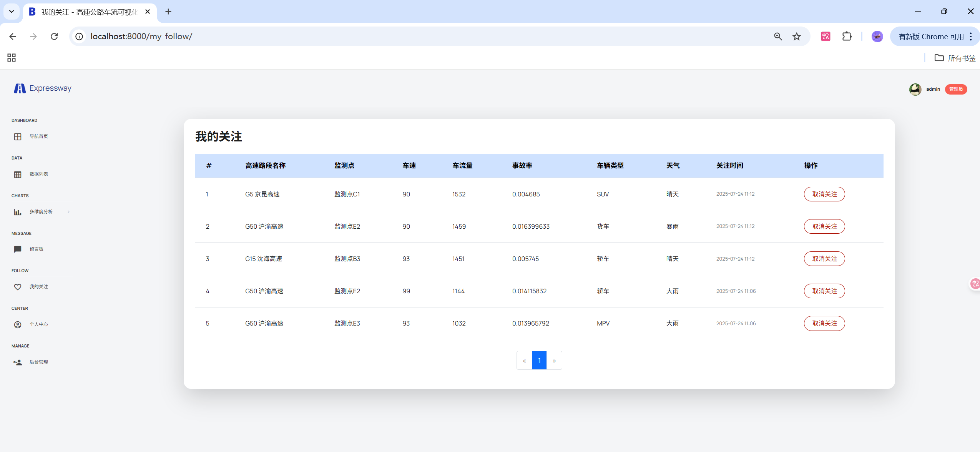Click the Expressway logo icon
This screenshot has height=452, width=980.
(20, 88)
